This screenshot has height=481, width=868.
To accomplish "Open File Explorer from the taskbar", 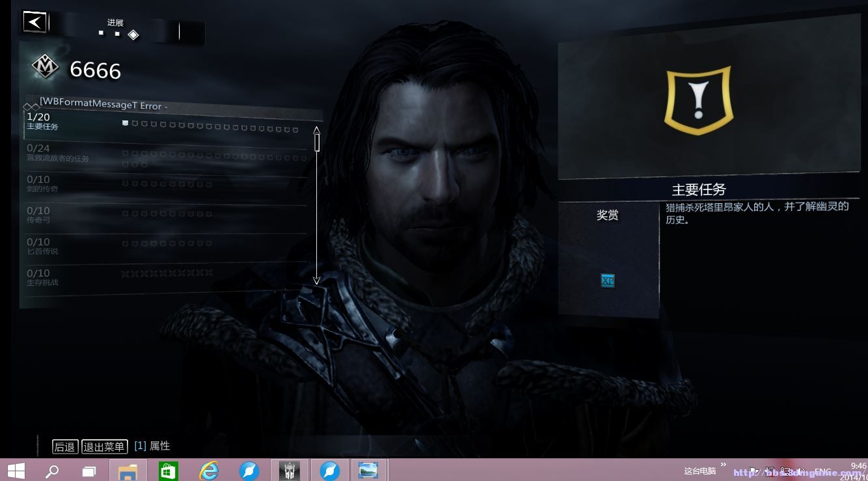I will [x=128, y=470].
